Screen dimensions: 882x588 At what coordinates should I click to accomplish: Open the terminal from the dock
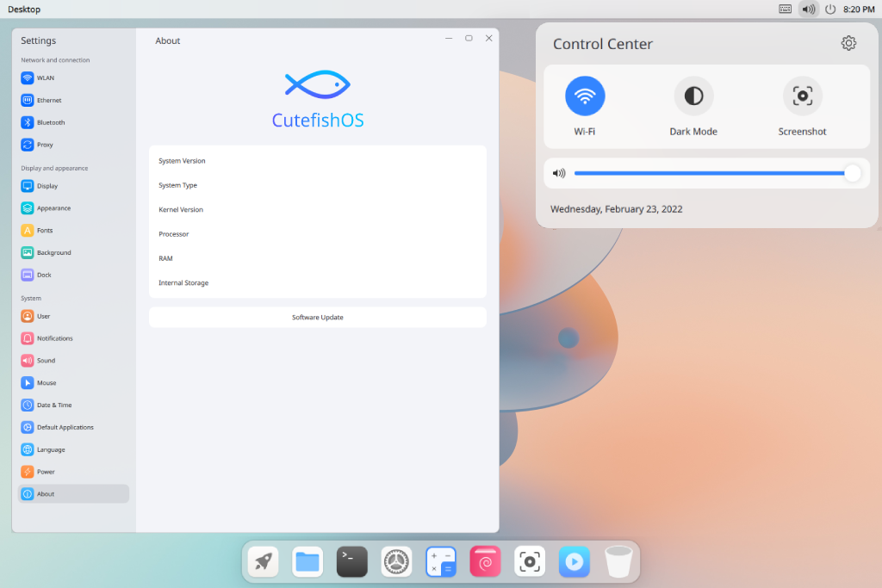click(351, 561)
